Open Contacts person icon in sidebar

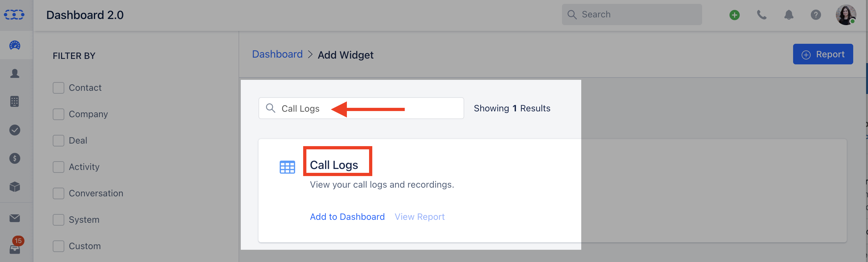coord(15,73)
